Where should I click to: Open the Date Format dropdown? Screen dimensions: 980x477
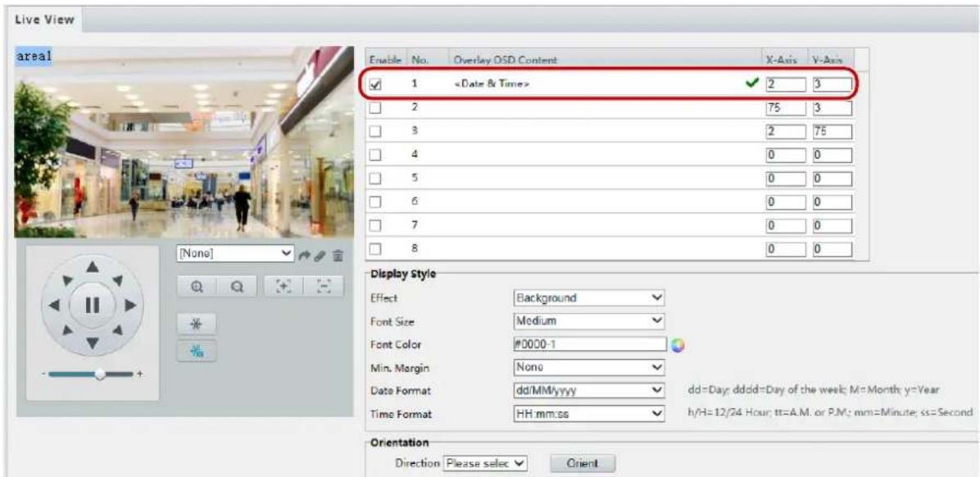[x=588, y=391]
